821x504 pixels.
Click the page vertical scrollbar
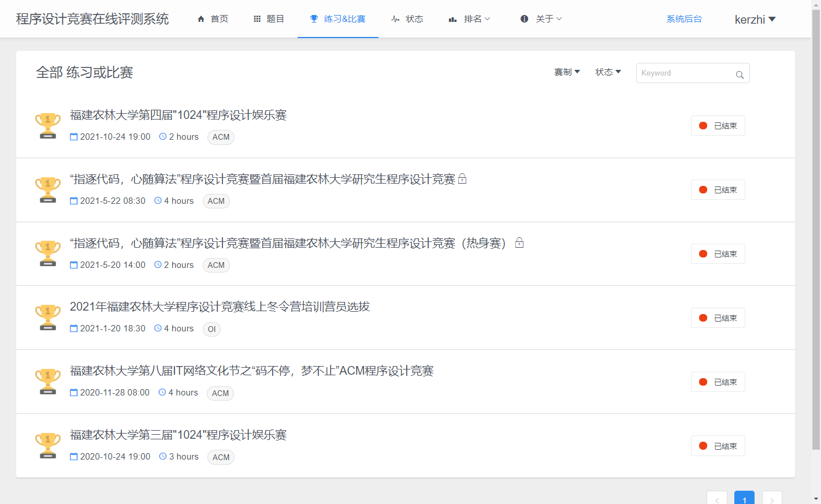pos(815,231)
